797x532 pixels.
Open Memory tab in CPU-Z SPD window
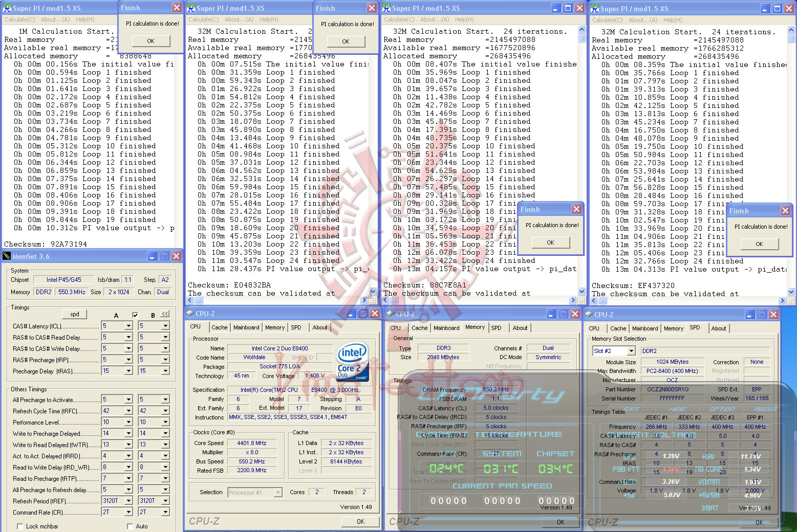coord(673,328)
